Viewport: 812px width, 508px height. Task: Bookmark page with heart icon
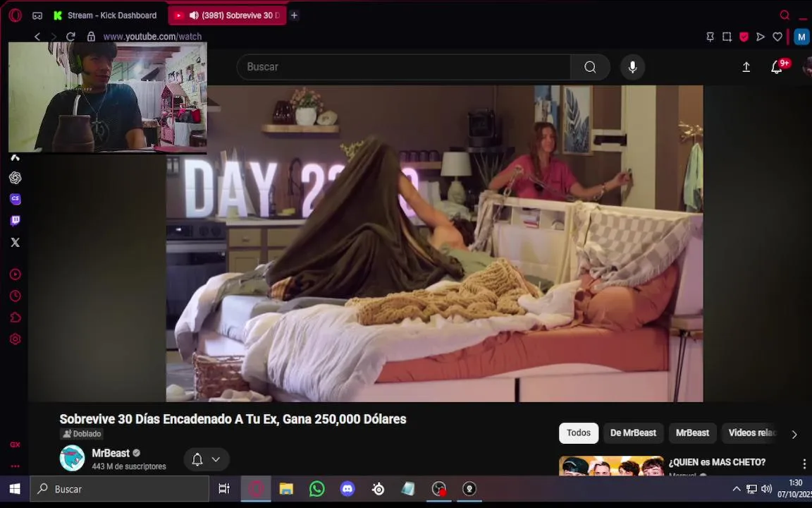pos(777,37)
